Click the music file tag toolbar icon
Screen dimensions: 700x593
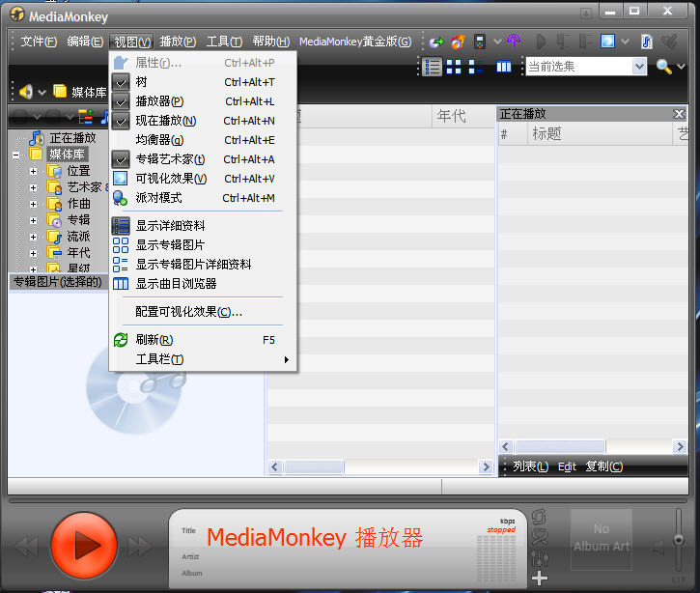pos(647,42)
